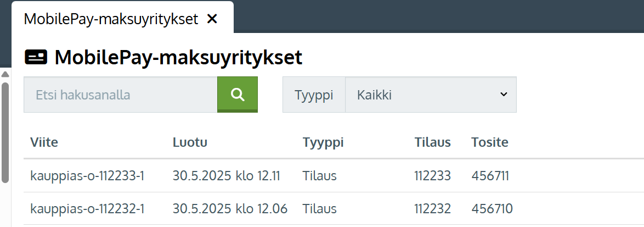Click the scrollbar up arrow
Screen dimensions: 644x227
[x=5, y=74]
